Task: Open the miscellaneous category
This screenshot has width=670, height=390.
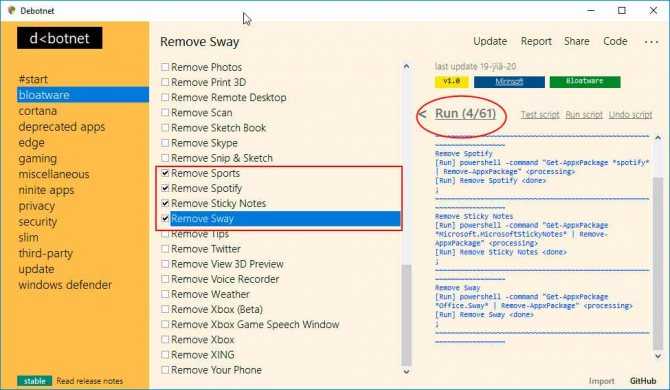Action: 54,174
